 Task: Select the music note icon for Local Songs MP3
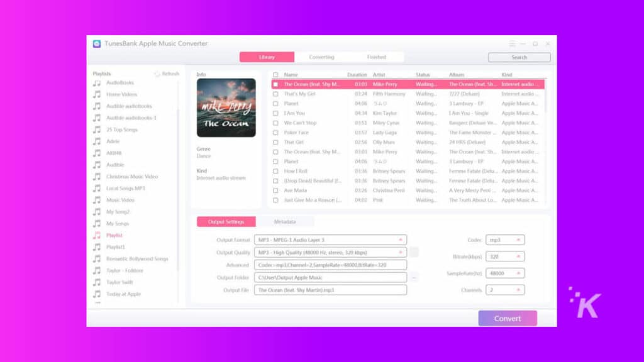[x=97, y=189]
